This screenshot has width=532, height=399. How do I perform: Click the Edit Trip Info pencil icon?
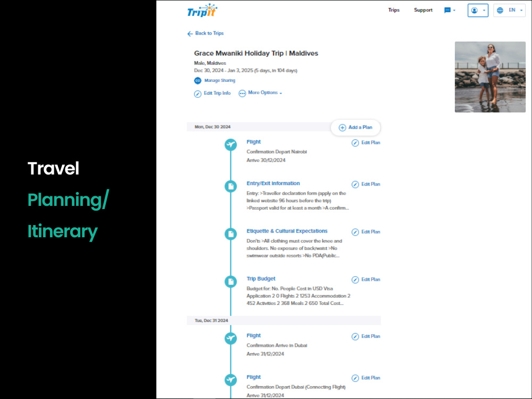(x=197, y=94)
